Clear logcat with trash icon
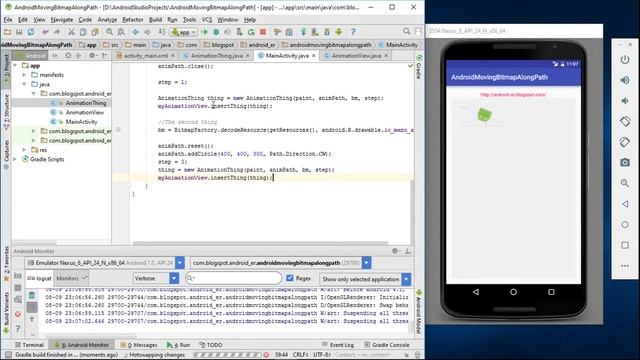This screenshot has width=640, height=360. pos(32,295)
